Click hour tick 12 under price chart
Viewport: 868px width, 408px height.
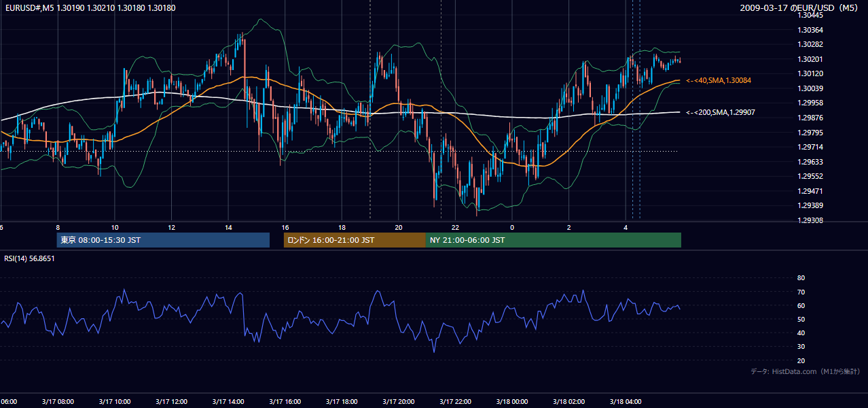[x=171, y=227]
